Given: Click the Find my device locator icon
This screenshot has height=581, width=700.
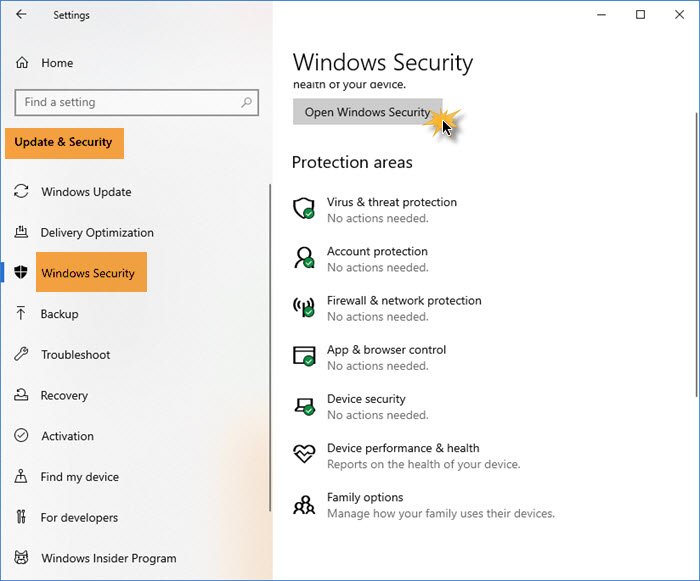Looking at the screenshot, I should (x=21, y=476).
